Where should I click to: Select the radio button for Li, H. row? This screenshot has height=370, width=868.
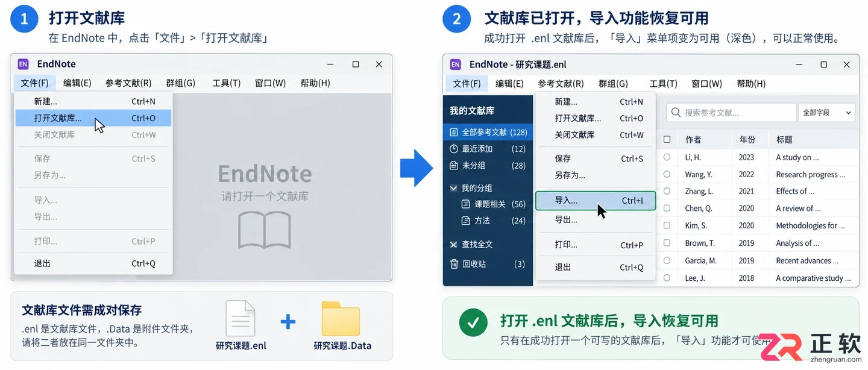coord(667,157)
